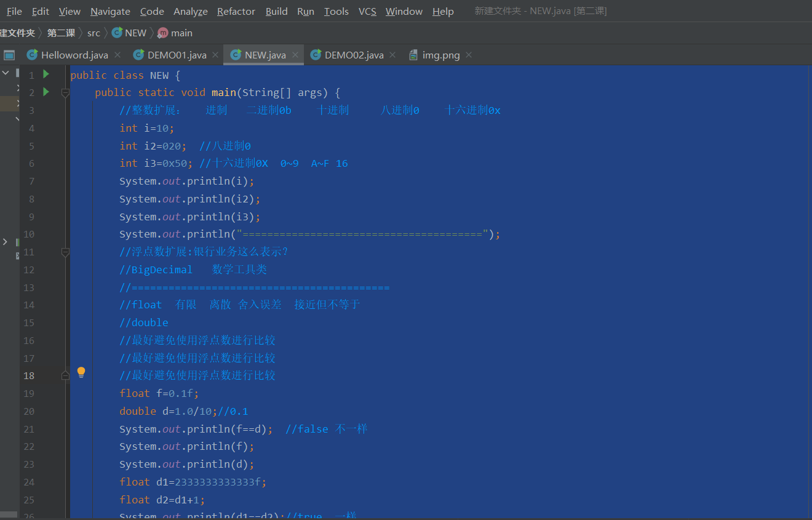
Task: Open the Edit menu
Action: 41,11
